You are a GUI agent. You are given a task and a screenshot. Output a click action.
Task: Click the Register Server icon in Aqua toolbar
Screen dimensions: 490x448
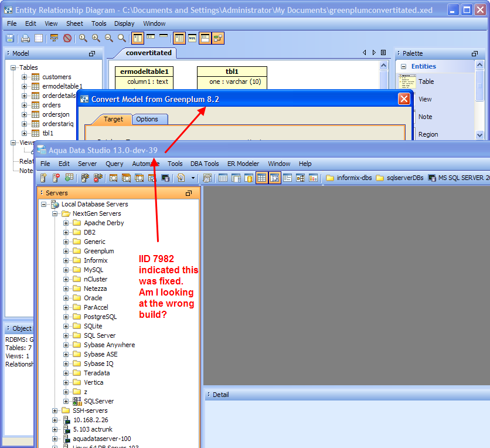click(x=43, y=178)
